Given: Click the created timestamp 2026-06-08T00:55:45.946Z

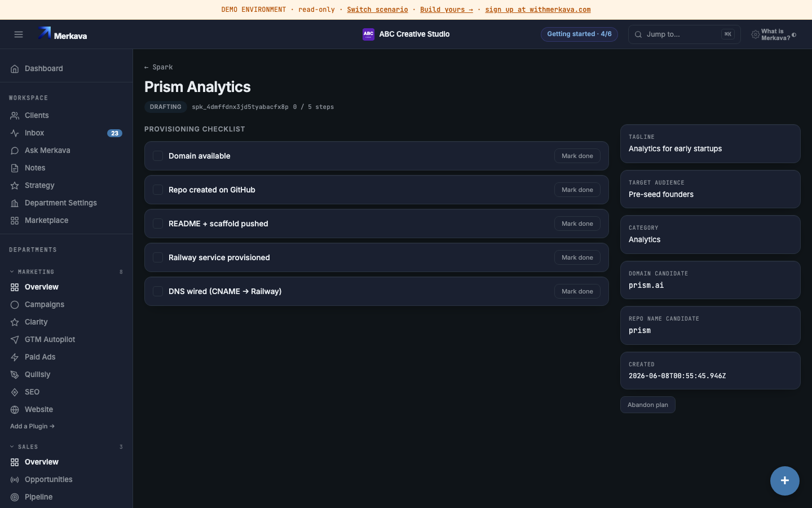Looking at the screenshot, I should [x=677, y=376].
